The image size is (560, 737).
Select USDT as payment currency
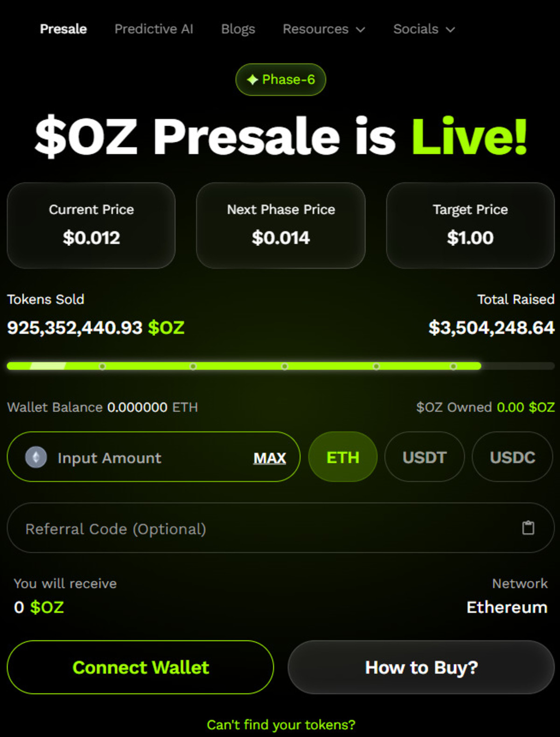click(x=424, y=457)
